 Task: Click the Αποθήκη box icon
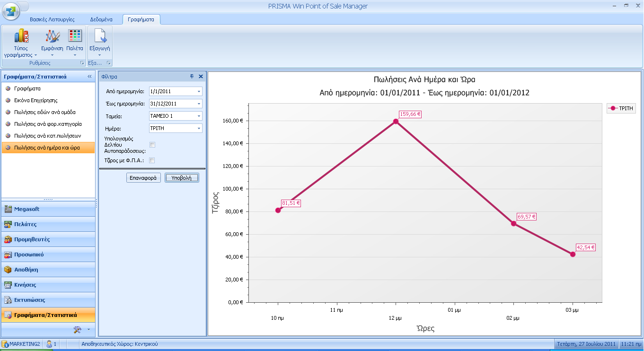(x=8, y=270)
